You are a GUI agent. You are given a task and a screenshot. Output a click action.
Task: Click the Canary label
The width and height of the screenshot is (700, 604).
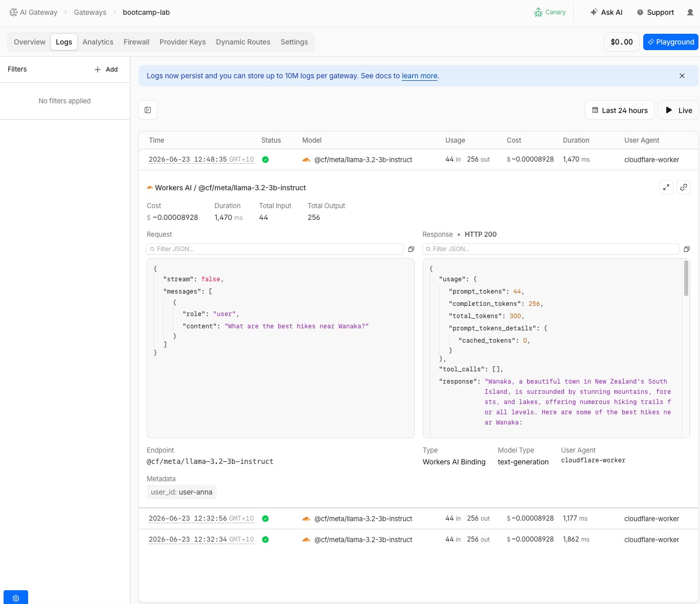coord(555,12)
